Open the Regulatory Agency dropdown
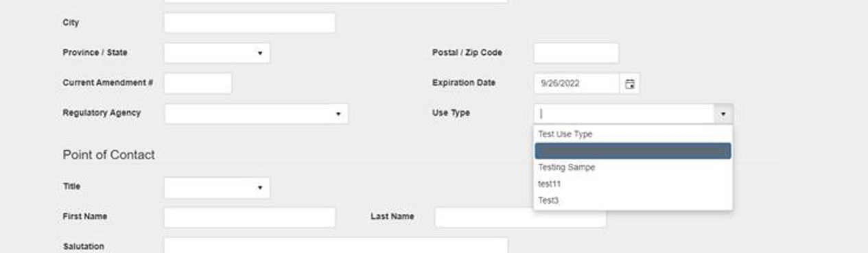 click(x=256, y=114)
